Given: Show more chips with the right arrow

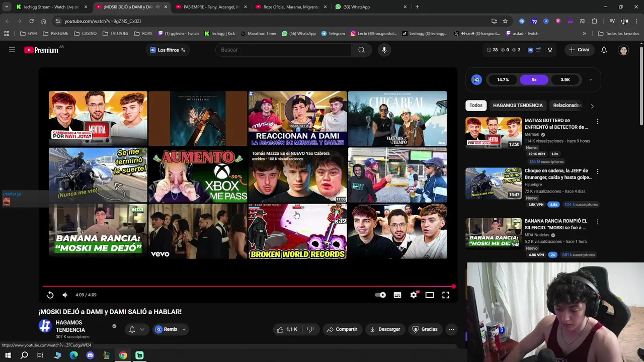Looking at the screenshot, I should coord(592,106).
